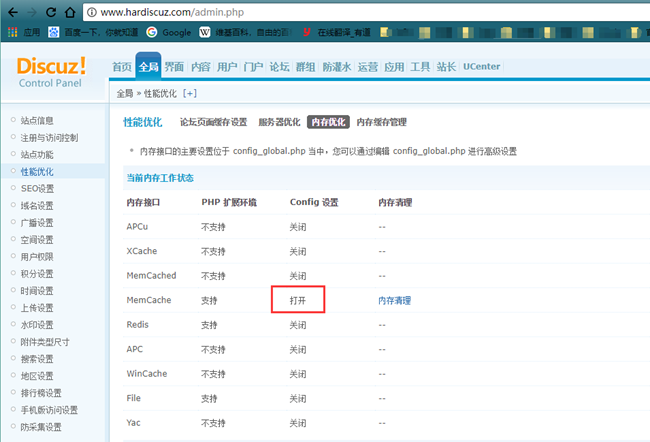The width and height of the screenshot is (650, 442).
Task: Select the 全局 top menu tab
Action: coord(148,66)
